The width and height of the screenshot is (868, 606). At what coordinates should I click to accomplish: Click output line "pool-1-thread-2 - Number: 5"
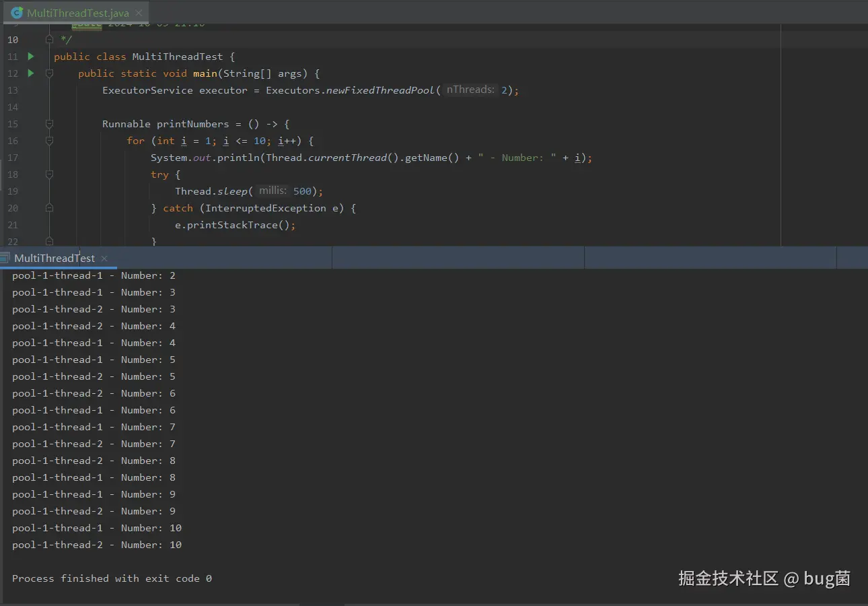(x=94, y=376)
